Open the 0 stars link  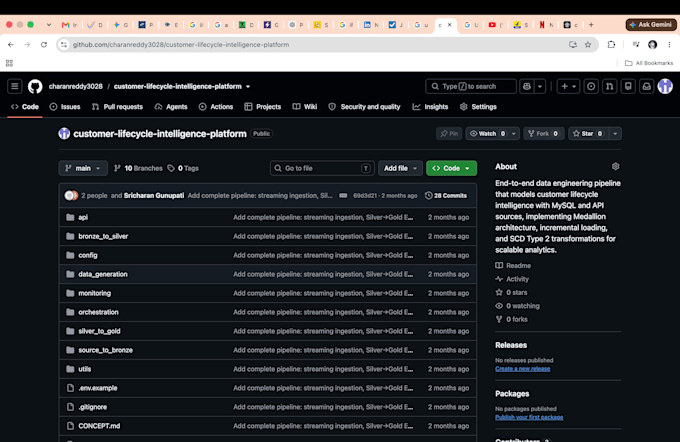tap(512, 292)
